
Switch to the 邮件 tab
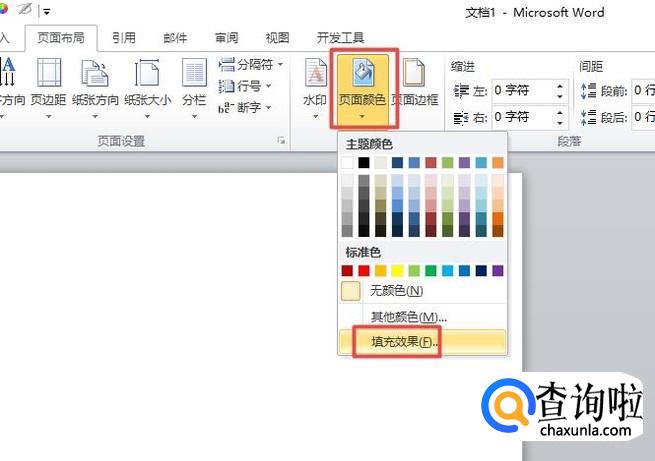point(175,38)
